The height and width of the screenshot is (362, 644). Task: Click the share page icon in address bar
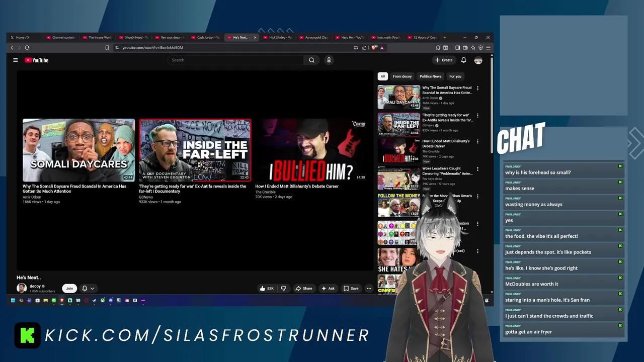pyautogui.click(x=364, y=48)
